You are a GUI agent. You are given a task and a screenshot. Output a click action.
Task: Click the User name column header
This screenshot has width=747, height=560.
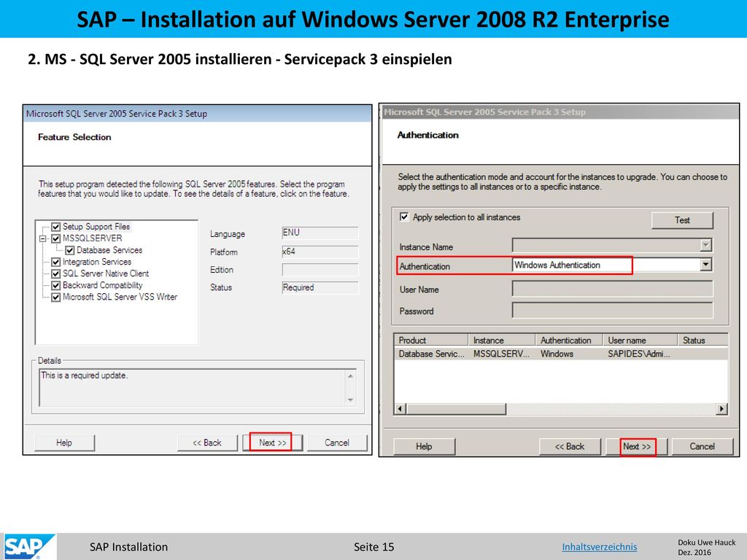pyautogui.click(x=640, y=340)
